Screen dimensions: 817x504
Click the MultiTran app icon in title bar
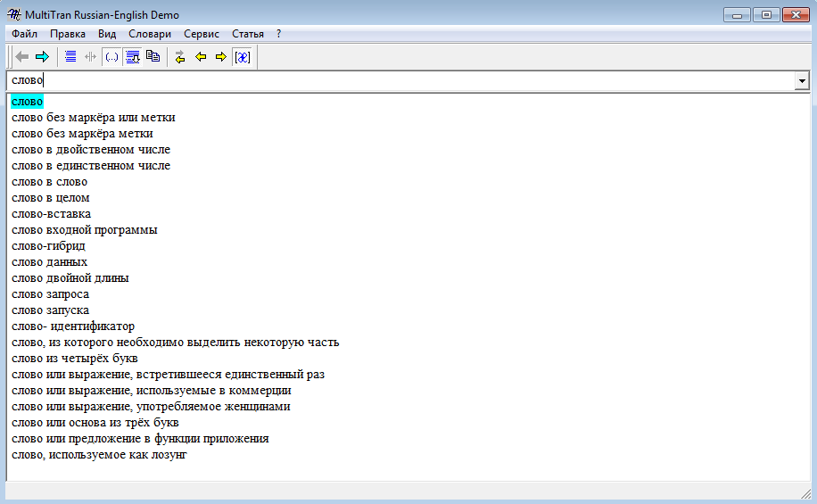tap(14, 14)
